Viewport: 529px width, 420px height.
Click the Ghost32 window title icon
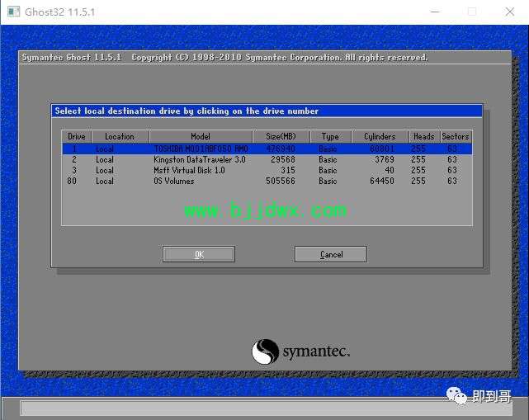point(13,12)
